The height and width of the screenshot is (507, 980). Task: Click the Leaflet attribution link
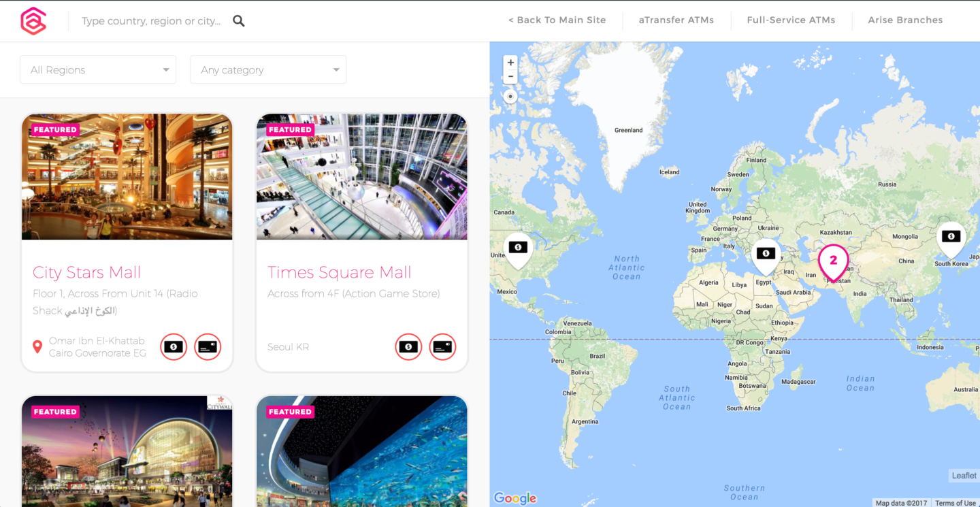(964, 476)
